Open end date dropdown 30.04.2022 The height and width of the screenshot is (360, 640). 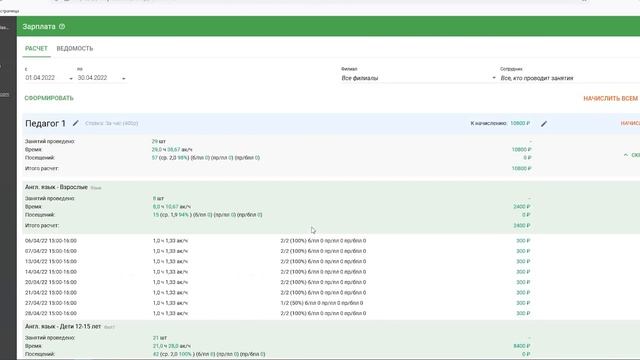pyautogui.click(x=101, y=78)
